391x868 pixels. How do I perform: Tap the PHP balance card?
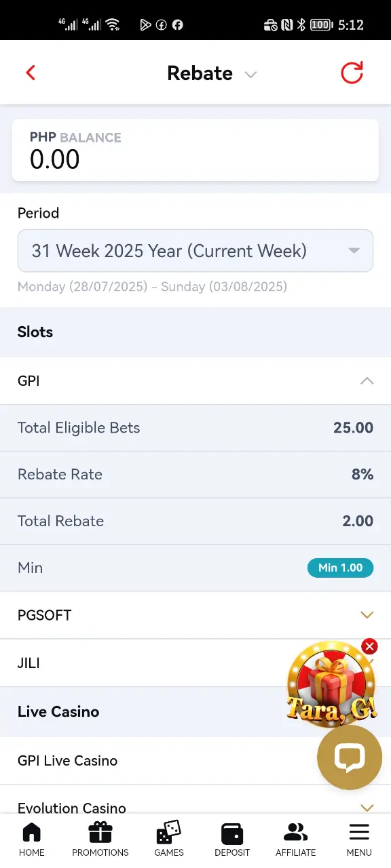point(195,150)
